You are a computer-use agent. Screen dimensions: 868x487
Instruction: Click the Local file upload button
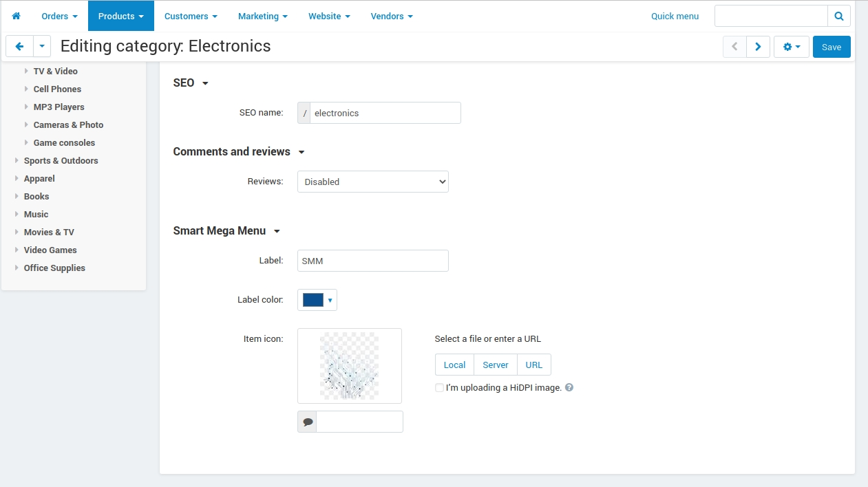click(454, 365)
